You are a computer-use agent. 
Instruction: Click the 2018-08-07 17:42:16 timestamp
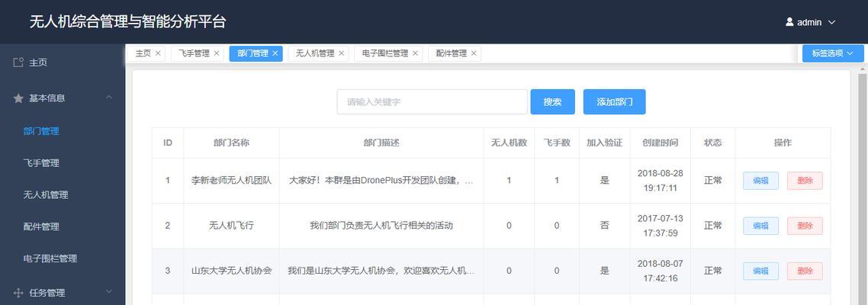[x=660, y=271]
